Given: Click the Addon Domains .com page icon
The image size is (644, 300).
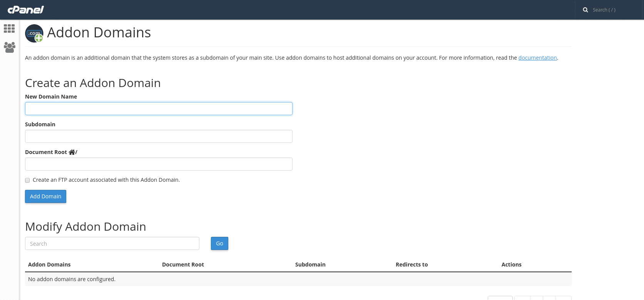Looking at the screenshot, I should pos(34,34).
